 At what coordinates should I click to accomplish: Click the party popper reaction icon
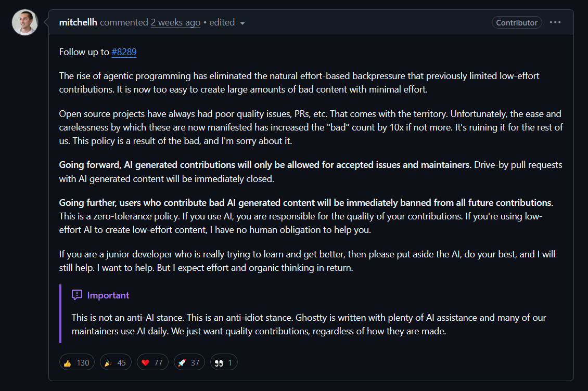pyautogui.click(x=108, y=362)
